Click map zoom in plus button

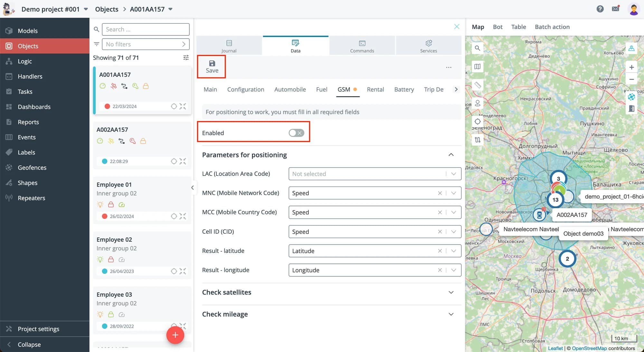point(631,67)
